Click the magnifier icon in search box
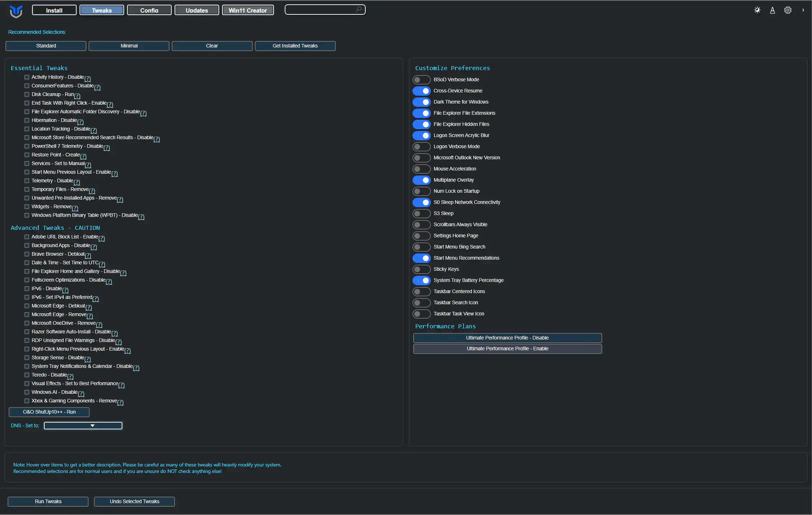Screen dimensions: 812x515 [358, 9]
